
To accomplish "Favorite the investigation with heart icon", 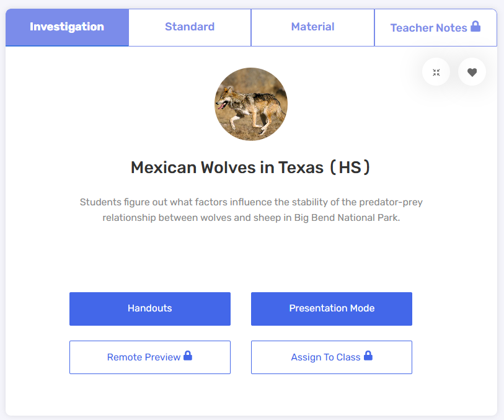I will tap(472, 72).
